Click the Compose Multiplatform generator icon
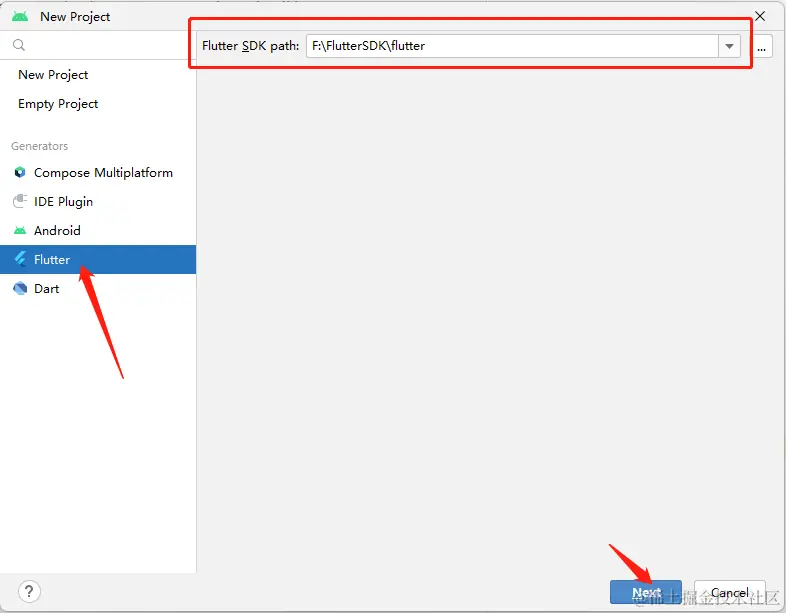Viewport: 786px width, 613px height. click(20, 173)
